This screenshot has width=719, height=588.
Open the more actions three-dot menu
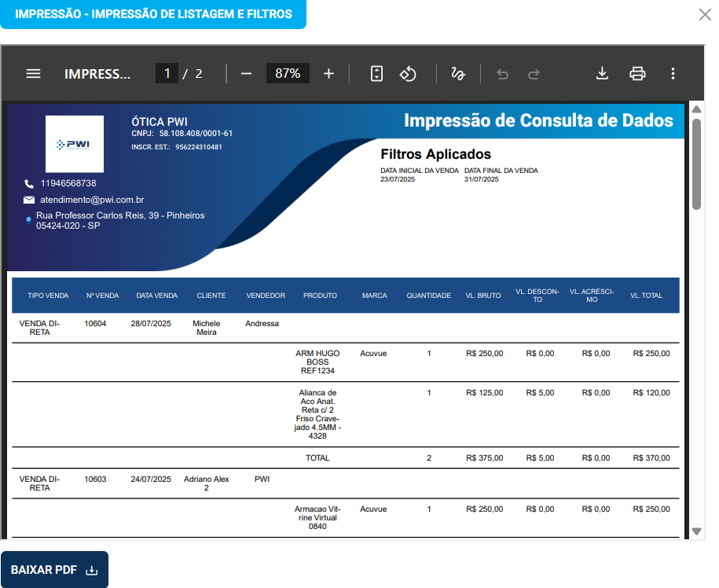point(673,74)
